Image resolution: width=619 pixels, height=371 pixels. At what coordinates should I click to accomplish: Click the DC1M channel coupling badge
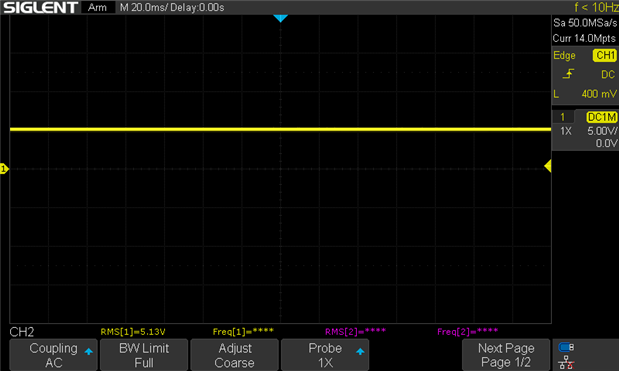pyautogui.click(x=602, y=117)
